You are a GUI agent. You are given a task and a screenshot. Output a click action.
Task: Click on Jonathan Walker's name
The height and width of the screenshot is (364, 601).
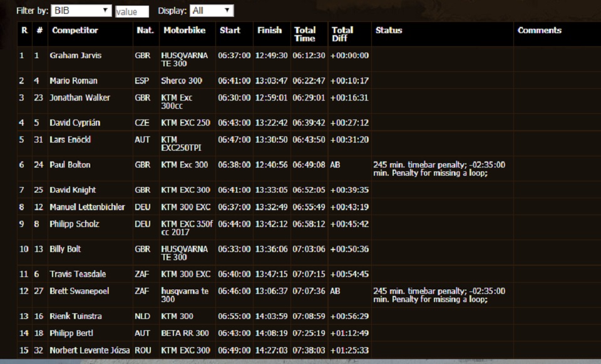[x=80, y=98]
